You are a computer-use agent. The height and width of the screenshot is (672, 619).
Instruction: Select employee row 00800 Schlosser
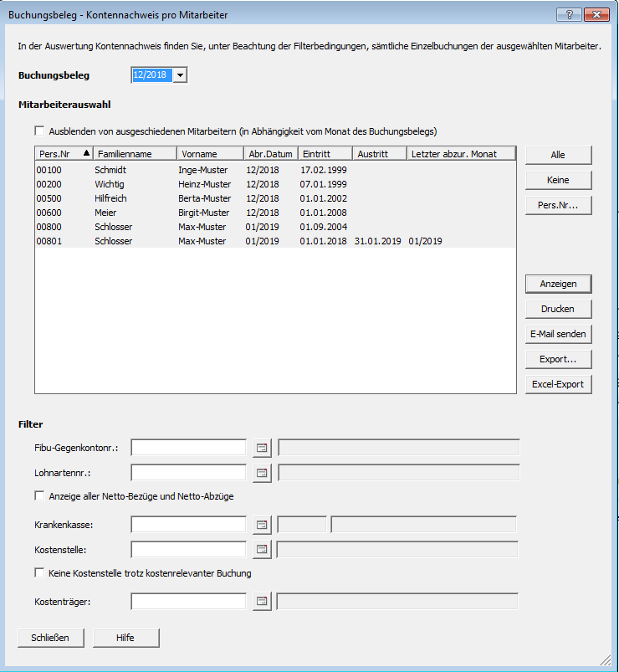pos(275,227)
